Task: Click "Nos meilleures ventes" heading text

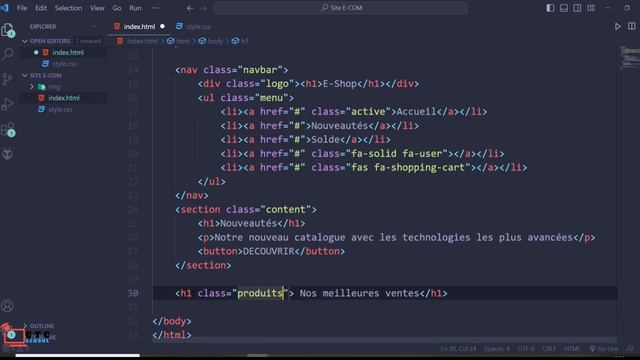Action: click(x=359, y=293)
